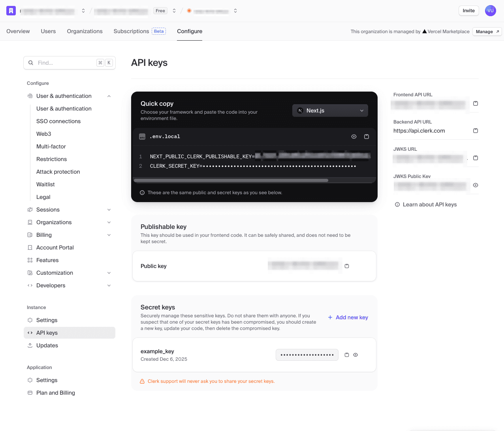Collapse the User & authentication section
Image resolution: width=504 pixels, height=431 pixels.
[x=109, y=96]
